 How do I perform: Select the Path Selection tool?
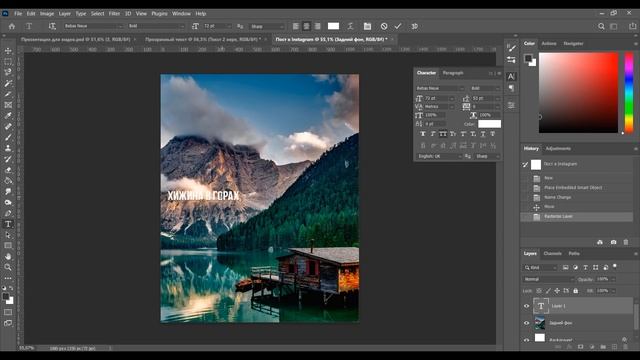coord(8,235)
